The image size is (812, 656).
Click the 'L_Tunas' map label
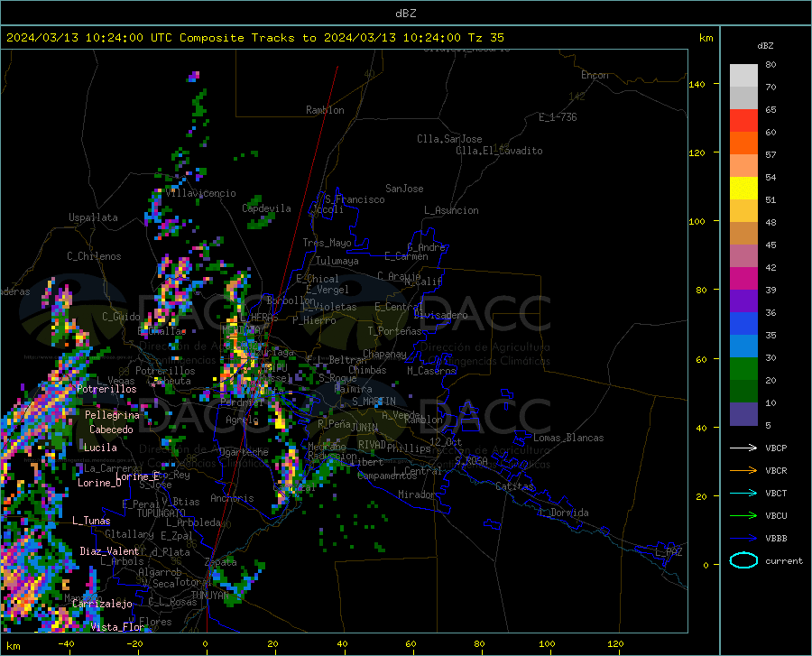tap(91, 521)
